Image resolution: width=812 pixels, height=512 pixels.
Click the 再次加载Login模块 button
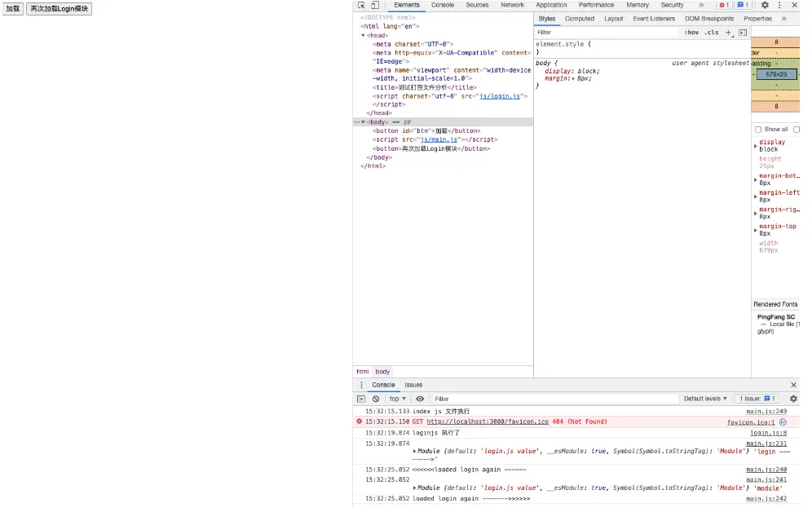60,9
